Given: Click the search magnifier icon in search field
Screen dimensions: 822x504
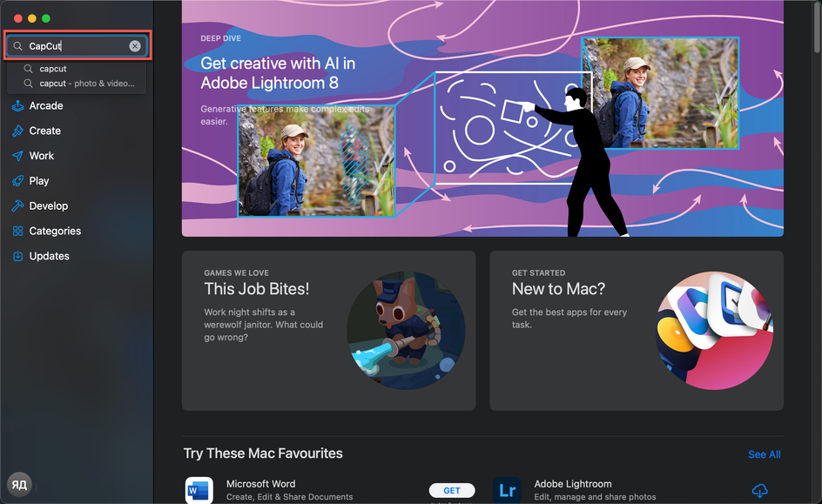Looking at the screenshot, I should click(17, 46).
